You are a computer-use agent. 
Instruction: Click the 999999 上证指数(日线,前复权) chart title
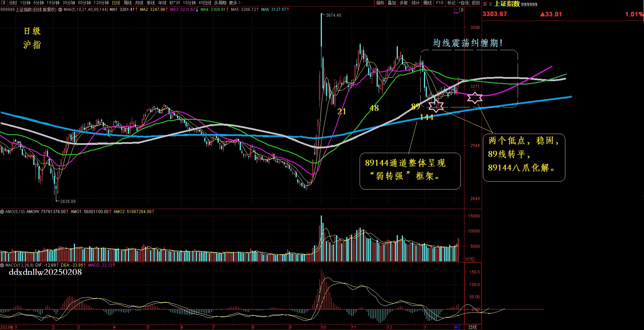(28, 10)
